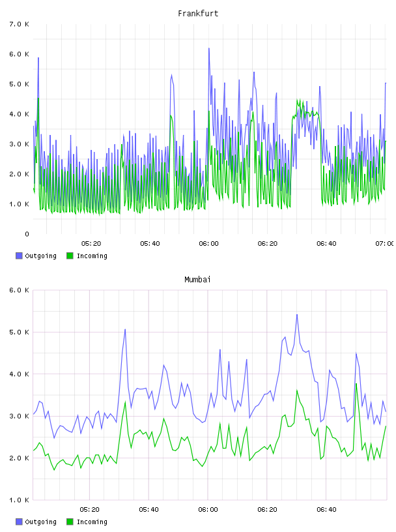Viewport: 396px width, 532px height.
Task: Click the Frankfurt chart title
Action: click(198, 14)
